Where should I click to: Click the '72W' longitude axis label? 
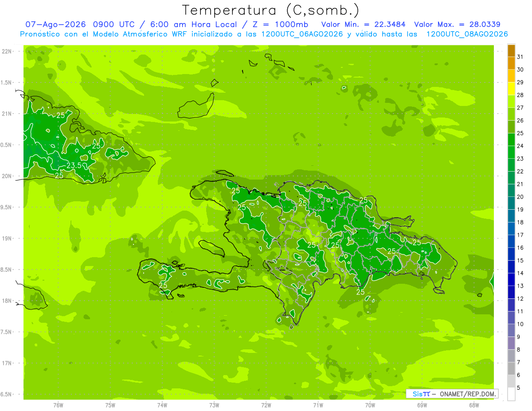point(266,405)
